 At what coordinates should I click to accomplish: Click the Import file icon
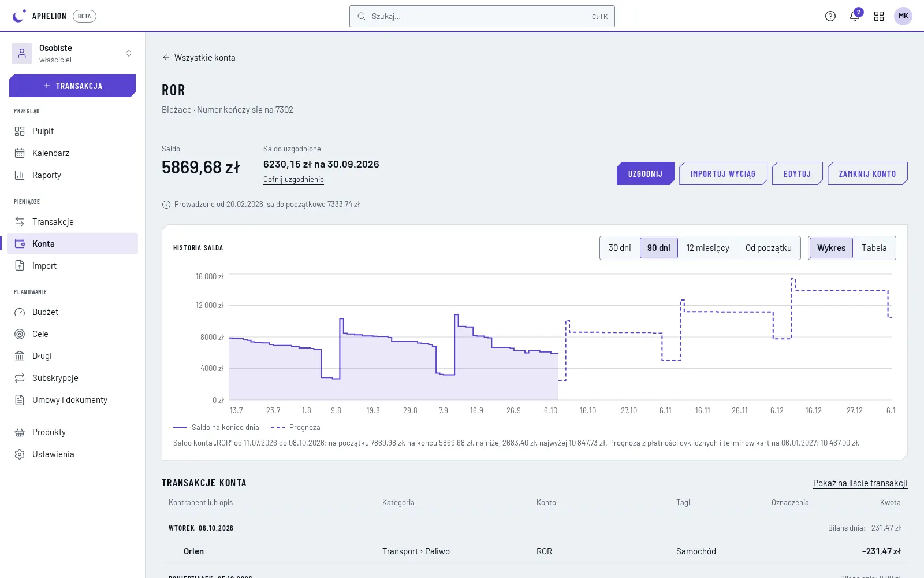[x=20, y=266]
